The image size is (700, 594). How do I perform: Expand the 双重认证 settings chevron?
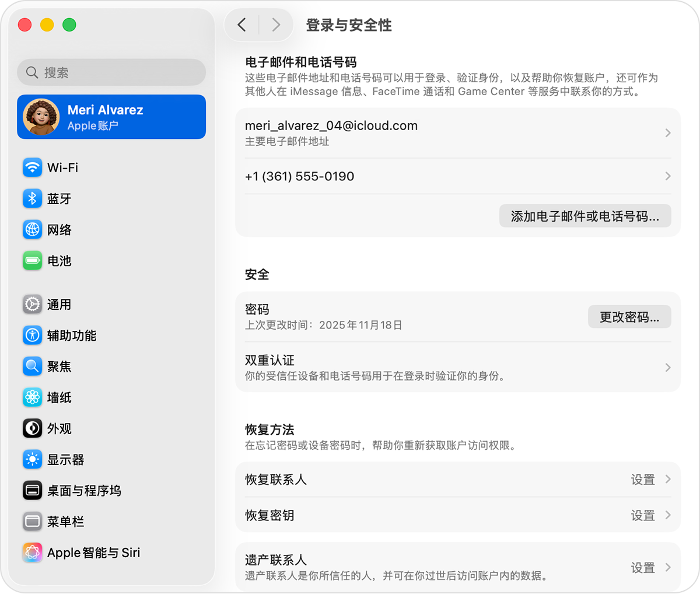667,367
